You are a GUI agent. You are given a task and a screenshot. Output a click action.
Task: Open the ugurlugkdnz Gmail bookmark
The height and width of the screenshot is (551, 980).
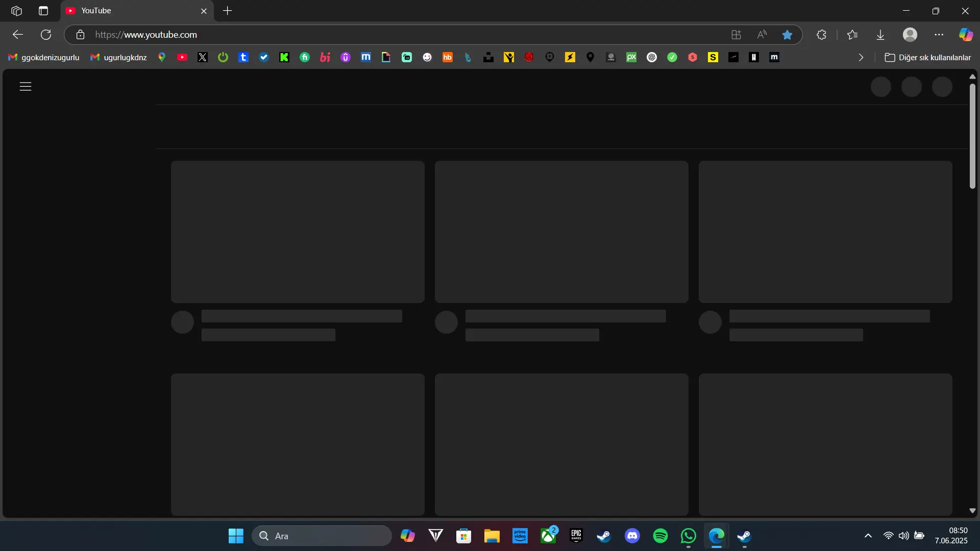[118, 58]
